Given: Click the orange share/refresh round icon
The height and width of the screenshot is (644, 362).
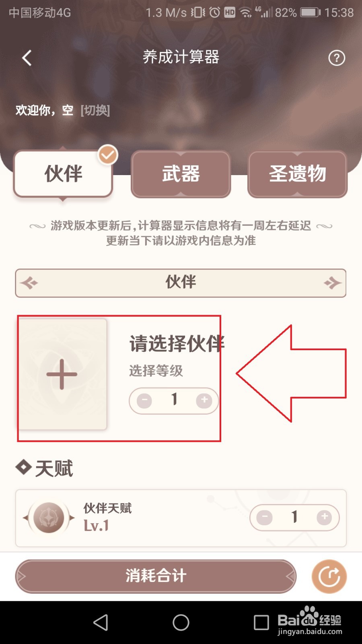Looking at the screenshot, I should pyautogui.click(x=329, y=576).
